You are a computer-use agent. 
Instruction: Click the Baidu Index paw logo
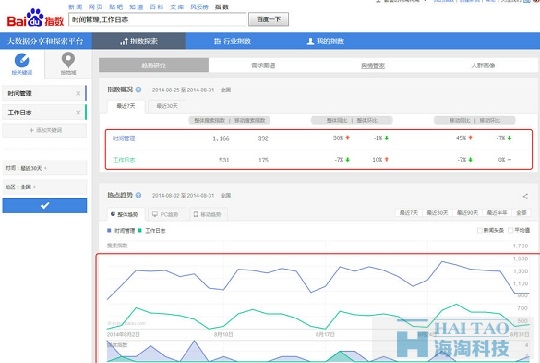coord(35,18)
